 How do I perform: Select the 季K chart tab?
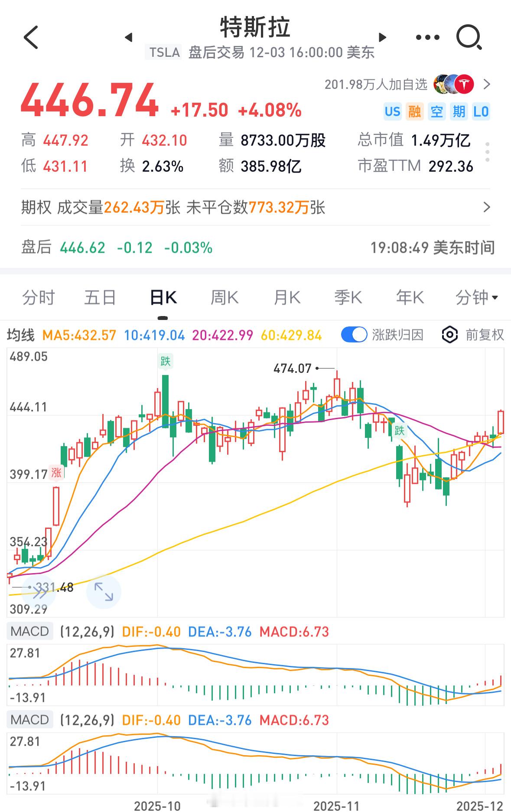(348, 298)
